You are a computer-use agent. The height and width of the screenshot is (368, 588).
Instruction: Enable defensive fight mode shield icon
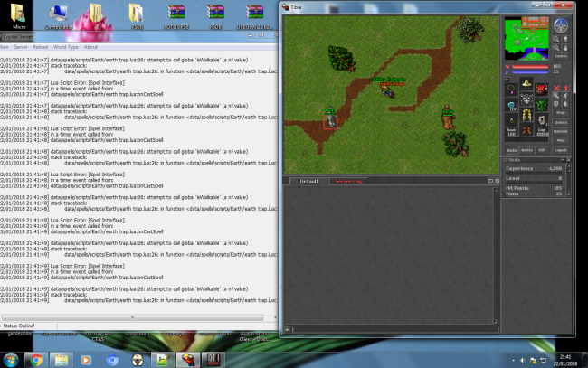556,104
